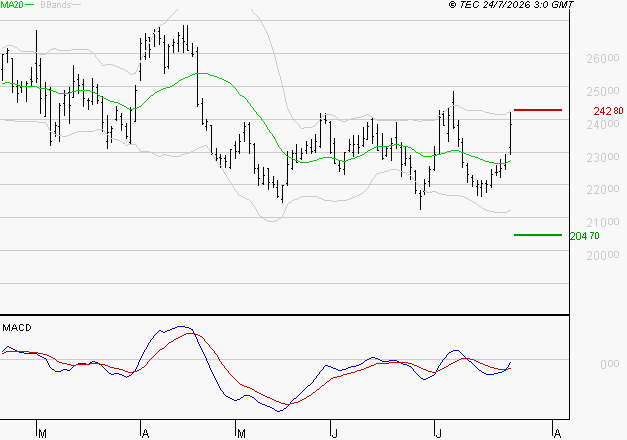Click the first J month marker on time axis
The height and width of the screenshot is (440, 627).
[x=334, y=433]
